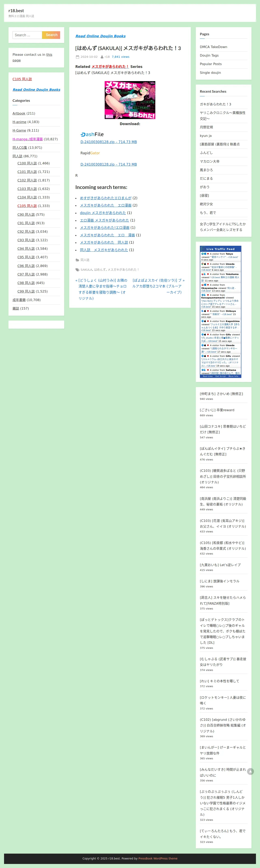This screenshot has height=868, width=260.
Task: Focus the Search input field
Action: click(27, 35)
